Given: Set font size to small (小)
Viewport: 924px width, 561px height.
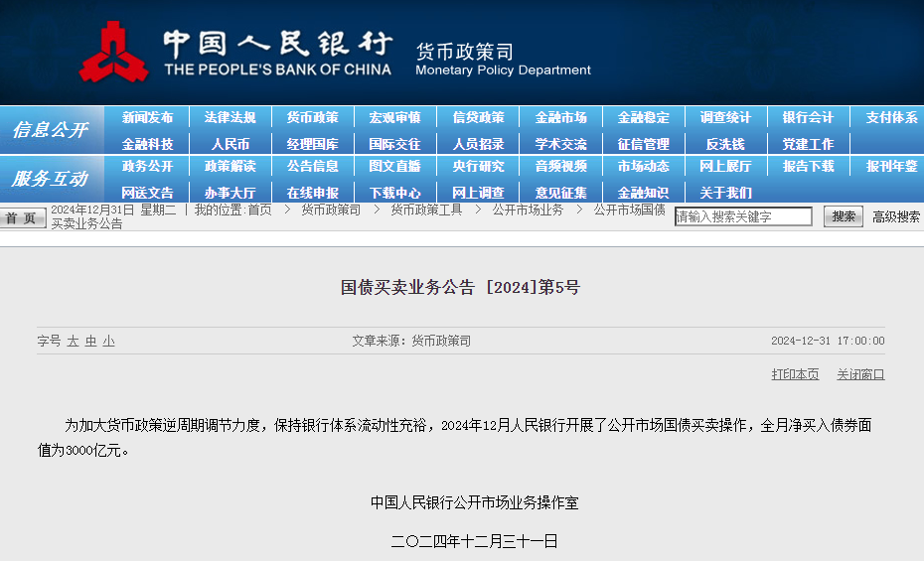Looking at the screenshot, I should pyautogui.click(x=108, y=341).
